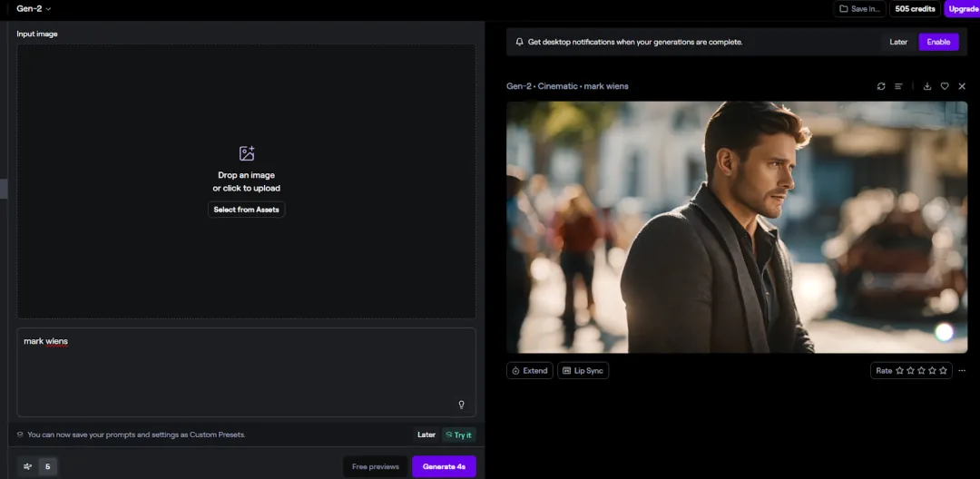The height and width of the screenshot is (479, 980).
Task: Click the Free previews button
Action: 375,466
